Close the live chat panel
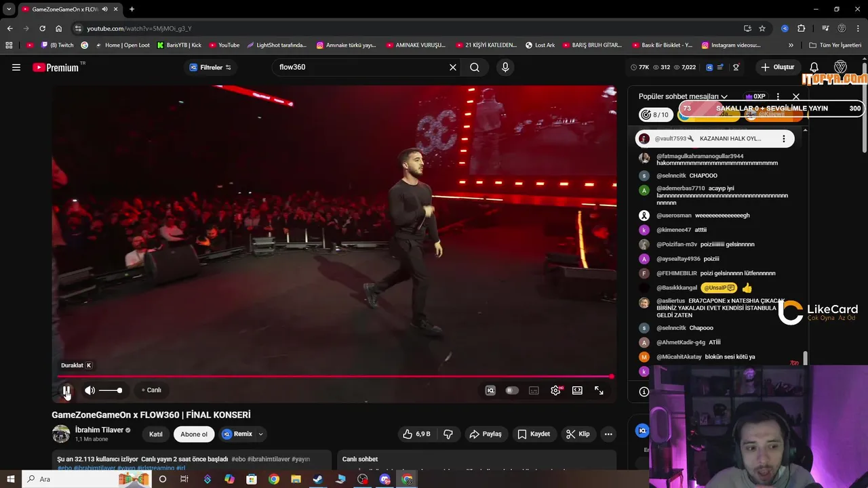Viewport: 868px width, 488px height. pos(796,96)
